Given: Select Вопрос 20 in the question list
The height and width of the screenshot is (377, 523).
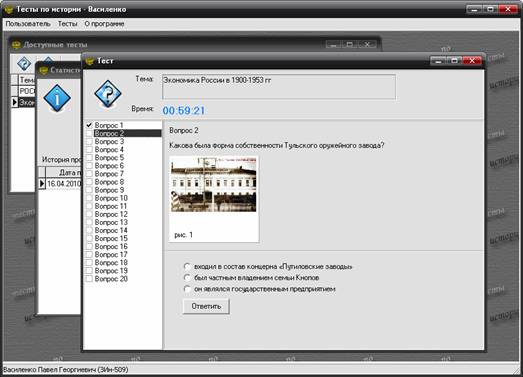Looking at the screenshot, I should 111,279.
